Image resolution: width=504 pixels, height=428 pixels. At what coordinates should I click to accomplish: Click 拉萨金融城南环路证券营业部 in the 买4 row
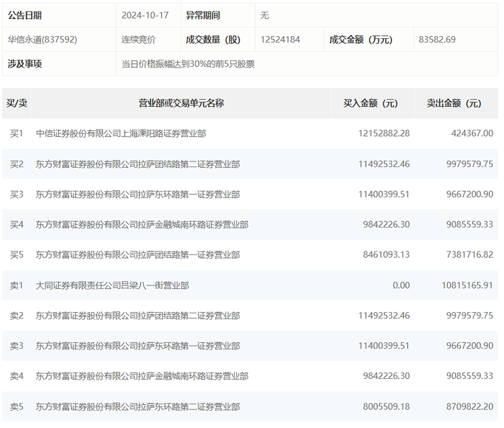[193, 225]
